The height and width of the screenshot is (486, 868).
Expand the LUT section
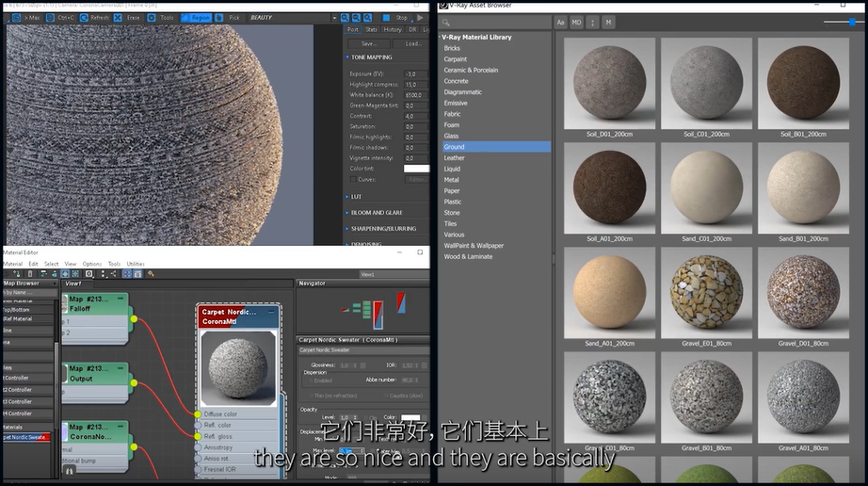[x=347, y=197]
